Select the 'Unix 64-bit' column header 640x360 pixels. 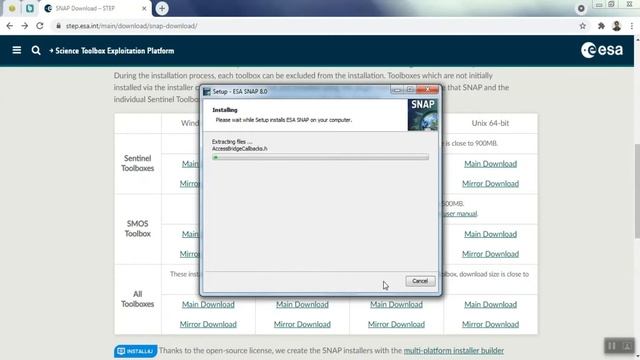pyautogui.click(x=490, y=123)
